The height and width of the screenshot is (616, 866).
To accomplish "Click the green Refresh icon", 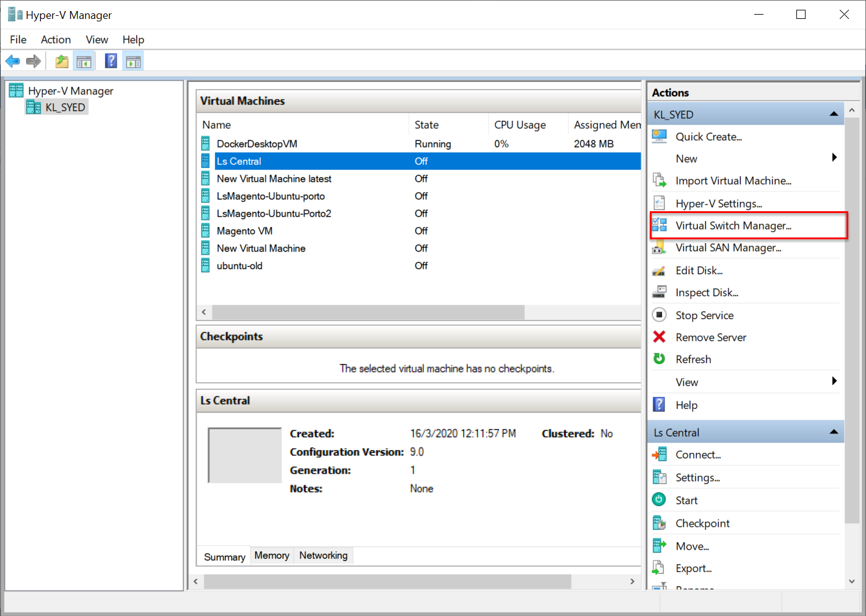I will click(x=660, y=359).
